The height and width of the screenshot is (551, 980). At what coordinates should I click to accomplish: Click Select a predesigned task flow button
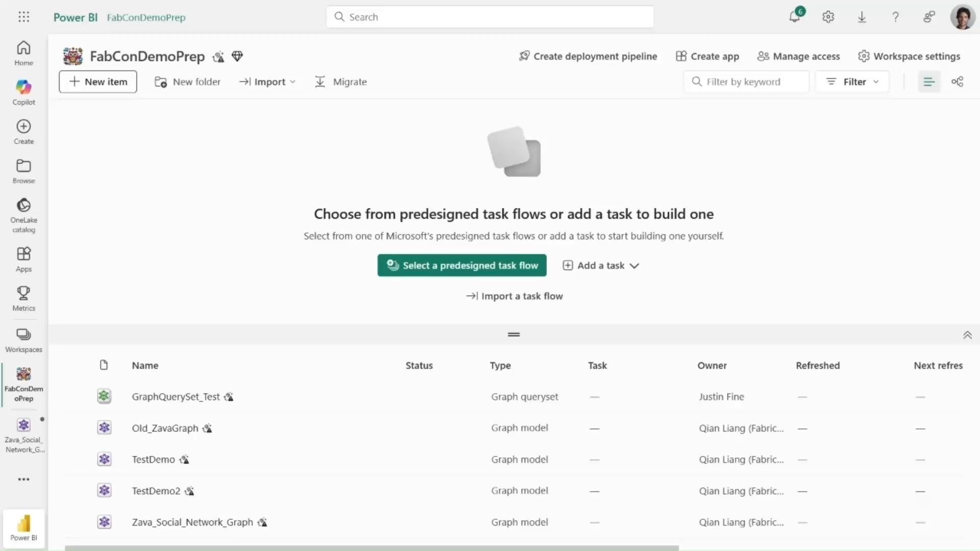pos(461,265)
